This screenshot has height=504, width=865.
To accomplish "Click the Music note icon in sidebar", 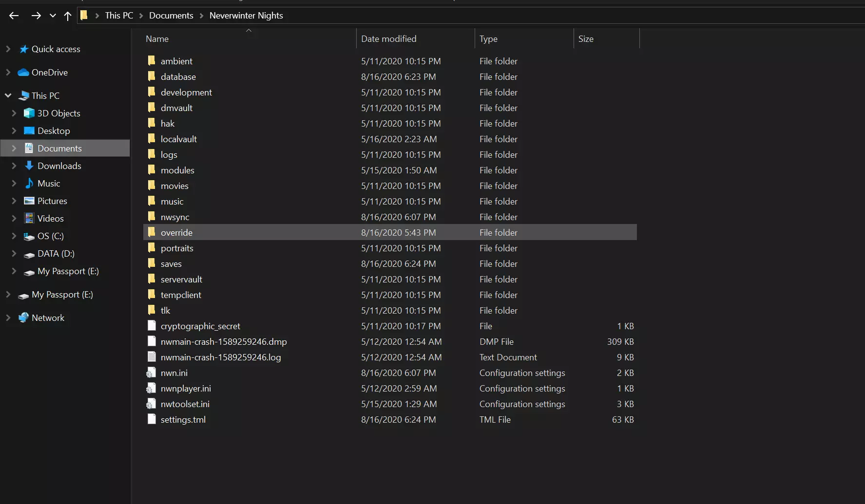I will click(29, 184).
